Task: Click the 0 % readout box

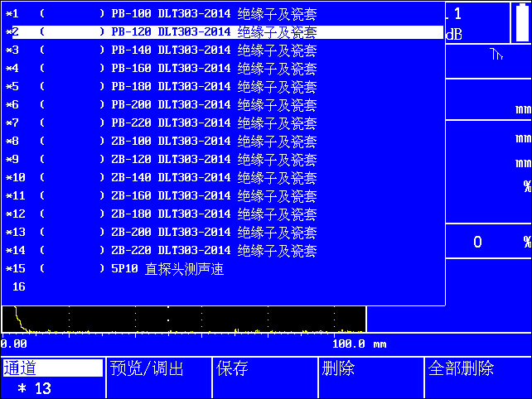Action: point(489,242)
